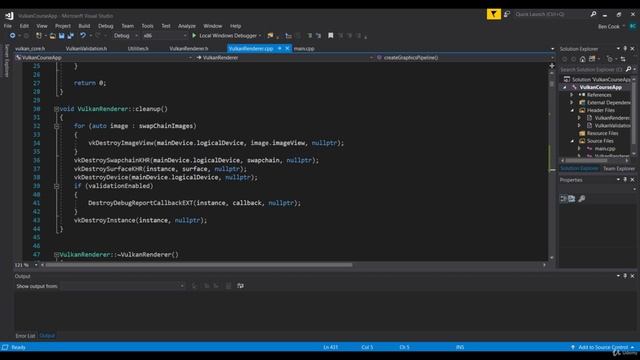Viewport: 640px width, 360px height.
Task: Switch to the Utilities.h tab
Action: click(x=138, y=49)
